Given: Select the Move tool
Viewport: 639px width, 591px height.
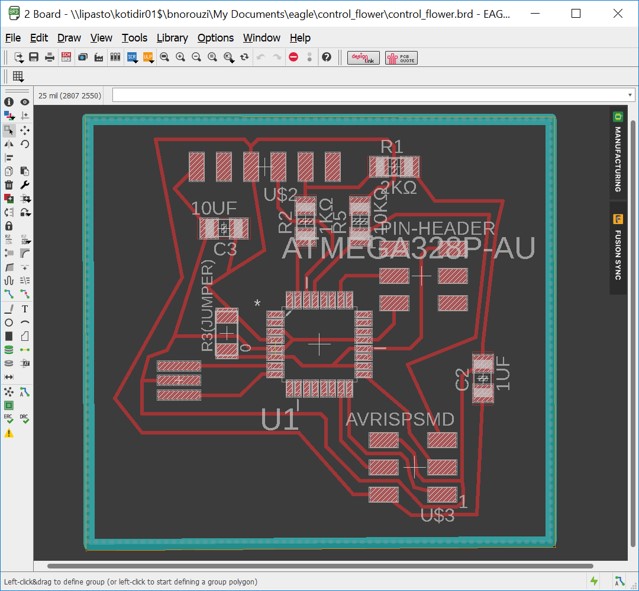Looking at the screenshot, I should pyautogui.click(x=25, y=130).
